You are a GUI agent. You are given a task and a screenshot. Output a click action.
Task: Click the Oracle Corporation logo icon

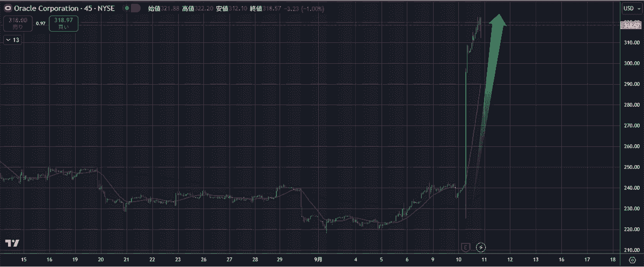[9, 8]
